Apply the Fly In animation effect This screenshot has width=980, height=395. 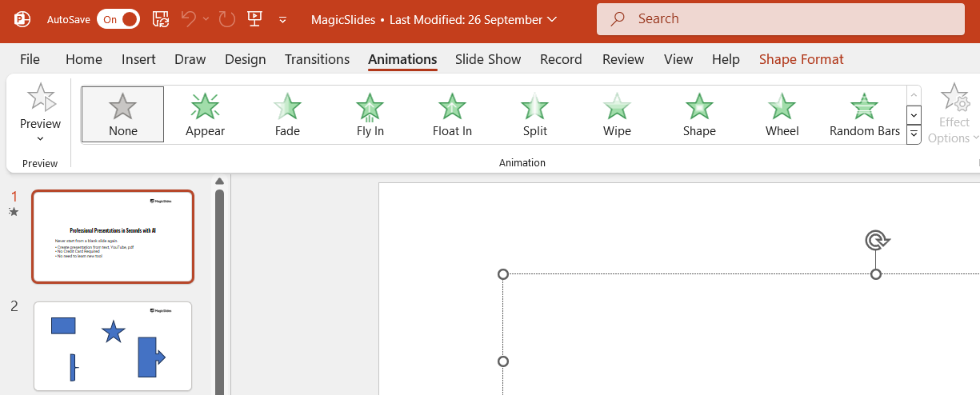(x=370, y=114)
